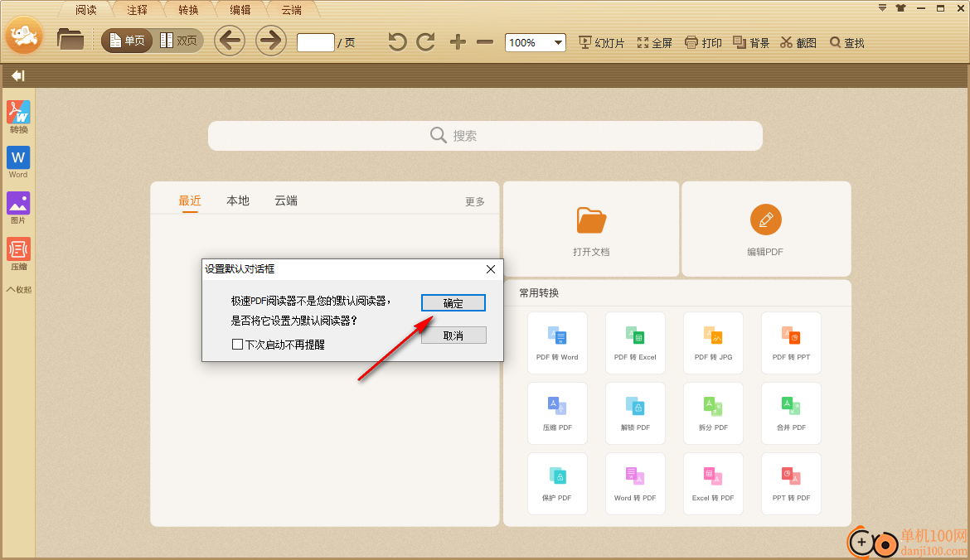Open the 转换 tab
970x560 pixels.
189,10
